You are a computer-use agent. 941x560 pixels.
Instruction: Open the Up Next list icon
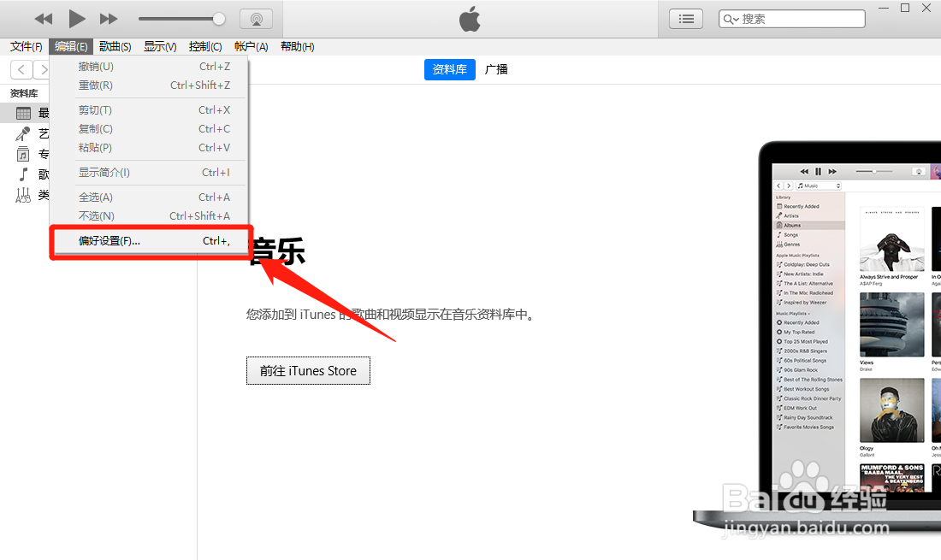coord(685,18)
